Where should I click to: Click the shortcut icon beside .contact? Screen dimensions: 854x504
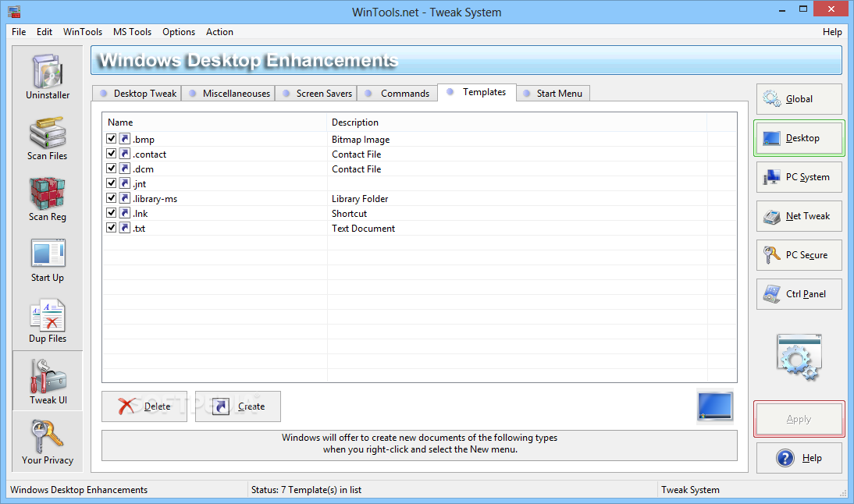125,154
